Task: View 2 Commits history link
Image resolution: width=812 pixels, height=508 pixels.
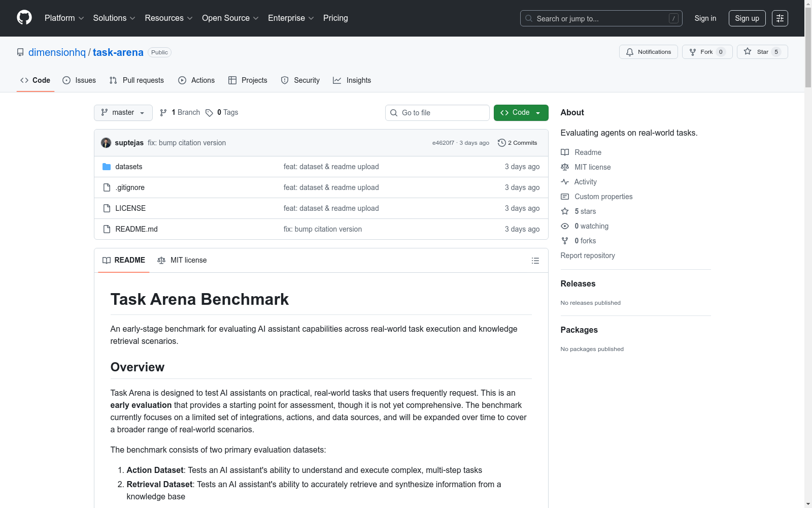Action: (x=518, y=143)
